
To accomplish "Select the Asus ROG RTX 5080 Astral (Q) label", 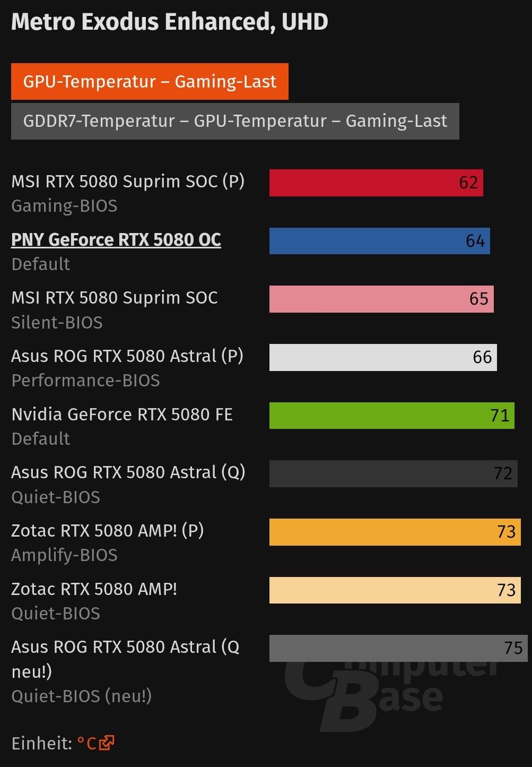I will tap(128, 472).
